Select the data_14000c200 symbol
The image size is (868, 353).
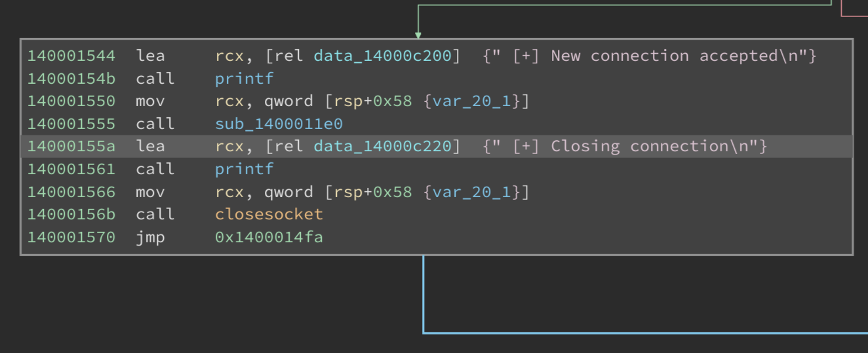382,56
